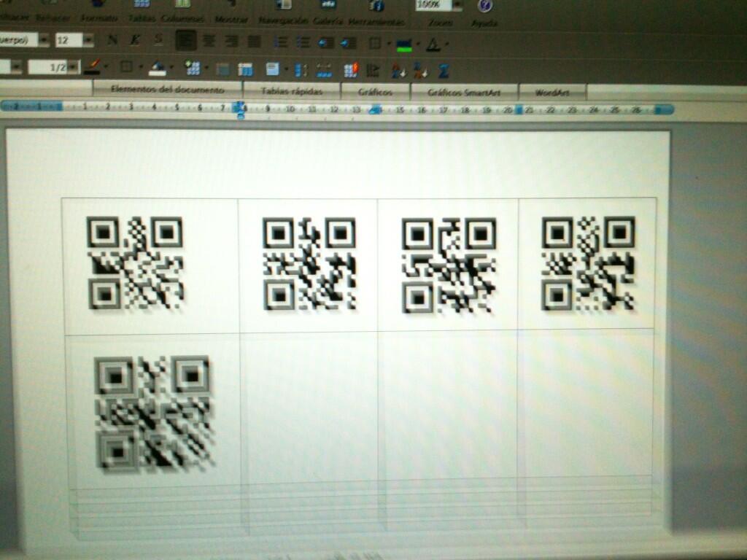Switch to Tablas rápidas tab
This screenshot has height=560, width=747.
tap(292, 91)
